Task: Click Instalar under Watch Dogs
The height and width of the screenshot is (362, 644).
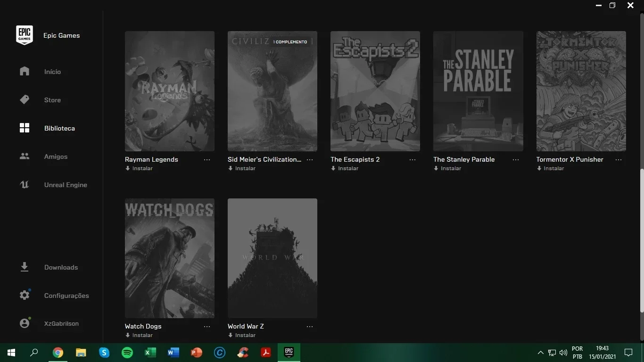Action: click(139, 335)
